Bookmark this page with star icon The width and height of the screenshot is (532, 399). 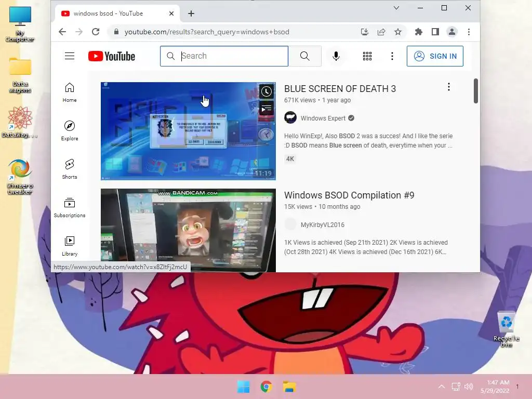coord(398,32)
